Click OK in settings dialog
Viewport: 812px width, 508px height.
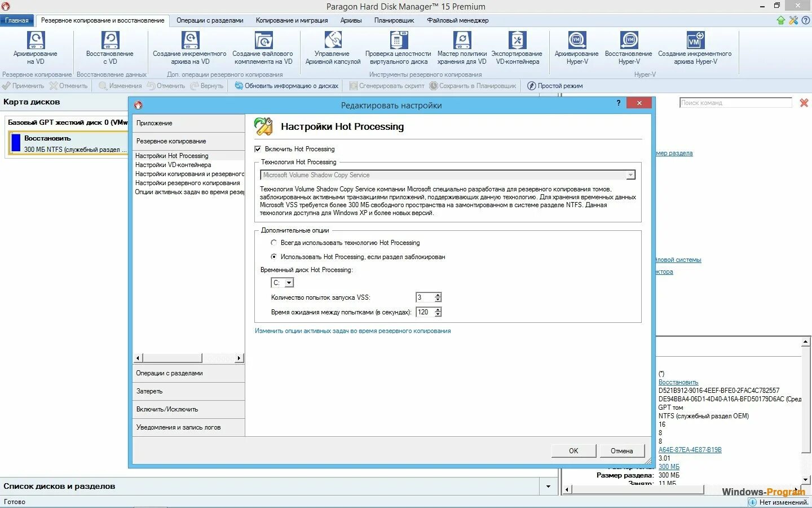pyautogui.click(x=573, y=450)
